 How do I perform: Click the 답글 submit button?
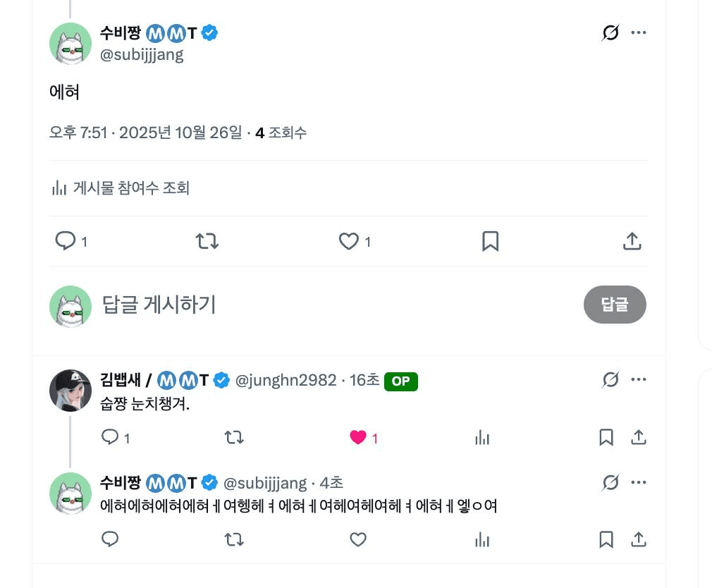[615, 305]
